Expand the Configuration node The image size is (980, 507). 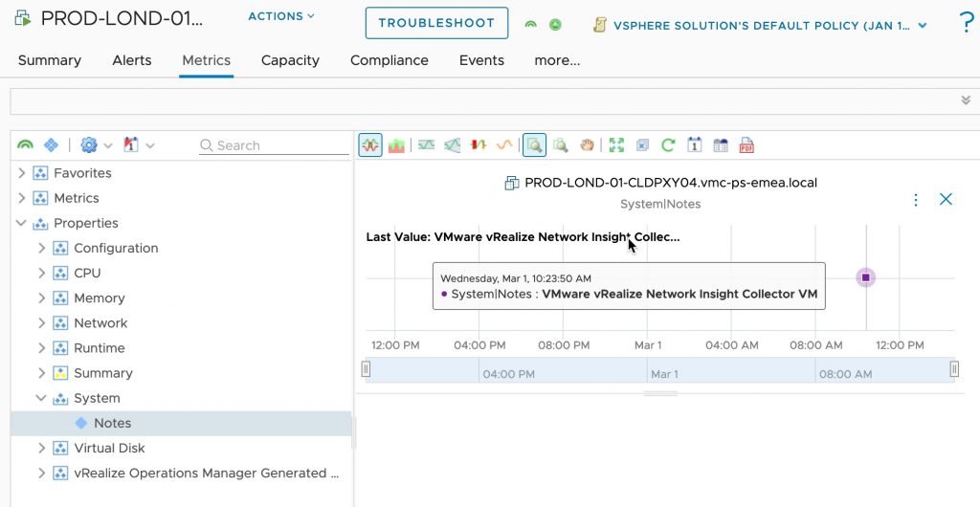click(x=42, y=248)
